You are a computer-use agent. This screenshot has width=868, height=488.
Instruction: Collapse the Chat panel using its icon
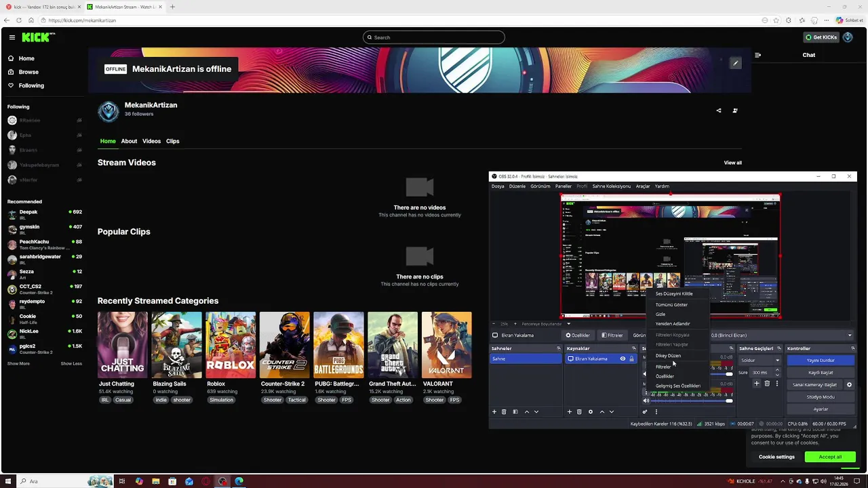point(757,55)
